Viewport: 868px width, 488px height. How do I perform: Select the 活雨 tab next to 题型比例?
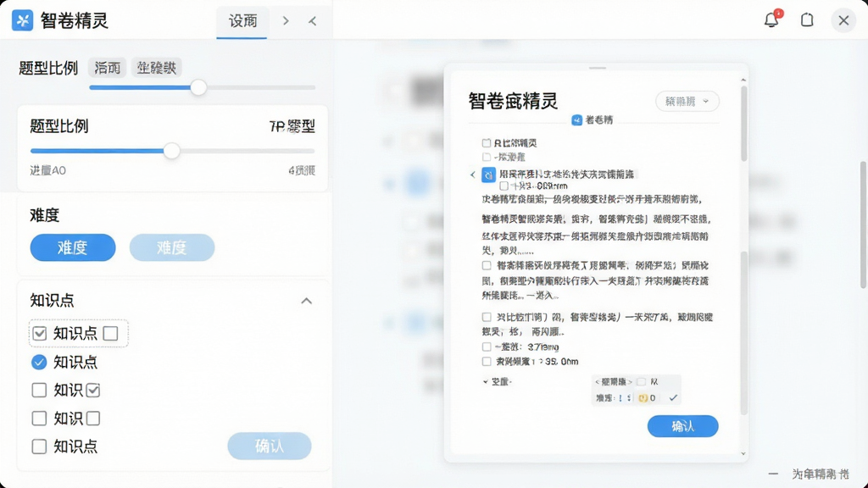click(x=108, y=68)
